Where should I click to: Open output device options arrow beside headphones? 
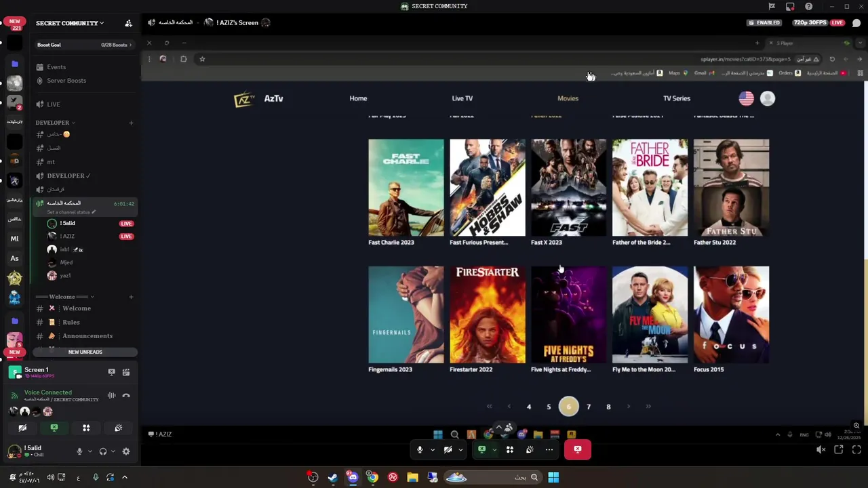point(113,451)
